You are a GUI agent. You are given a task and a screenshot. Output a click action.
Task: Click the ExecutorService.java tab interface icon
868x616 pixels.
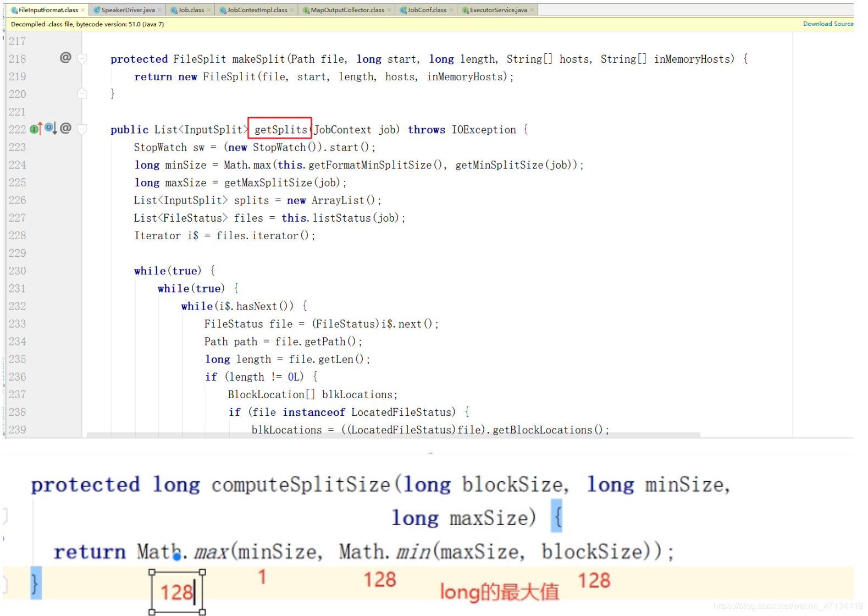click(466, 10)
